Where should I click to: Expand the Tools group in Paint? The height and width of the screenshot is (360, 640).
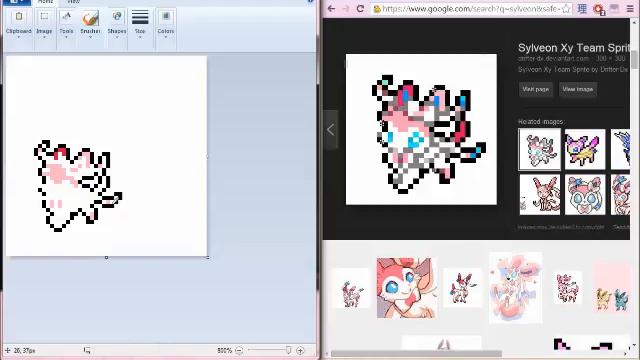coord(66,24)
